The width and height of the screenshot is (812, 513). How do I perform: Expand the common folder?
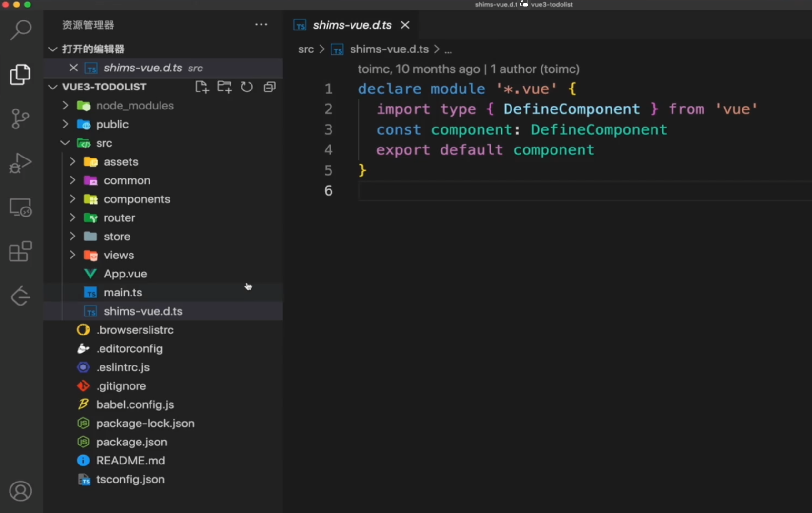(72, 180)
